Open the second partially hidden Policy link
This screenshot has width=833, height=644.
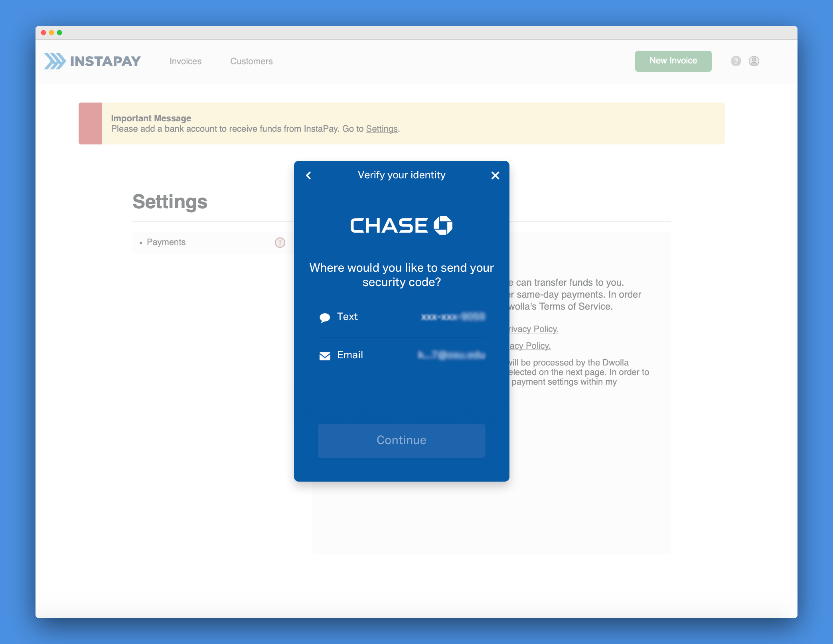coord(530,346)
